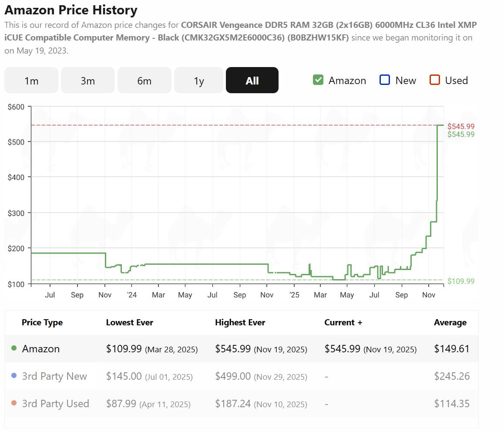Click the Average column header

pyautogui.click(x=450, y=323)
